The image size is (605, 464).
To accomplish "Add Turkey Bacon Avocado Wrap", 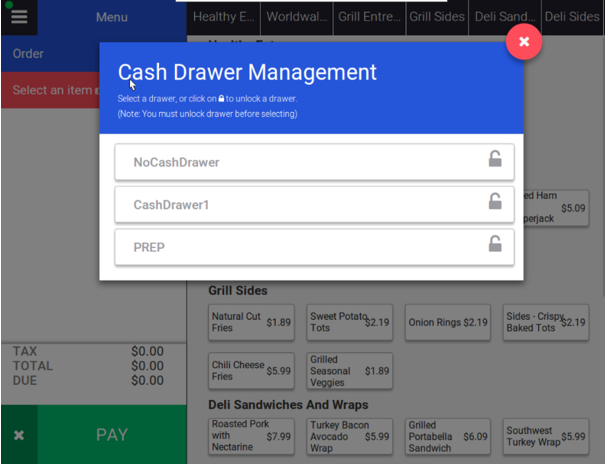I will coord(350,436).
